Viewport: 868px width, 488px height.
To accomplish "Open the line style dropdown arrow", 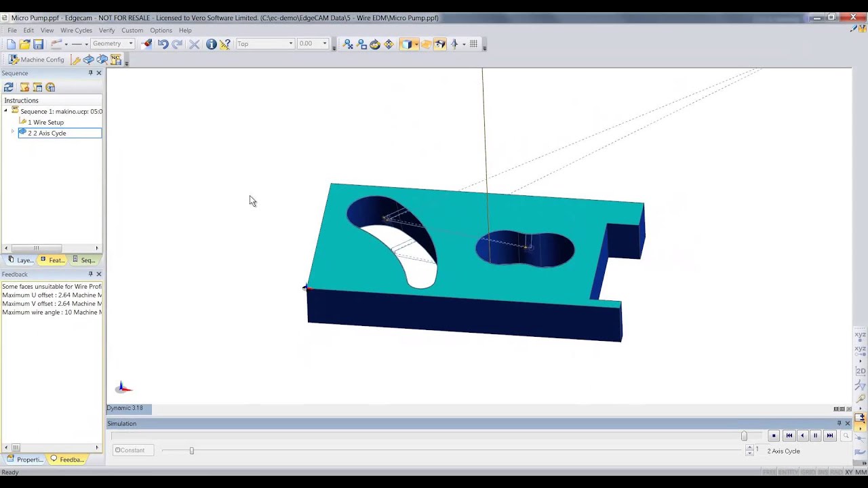I will pos(86,44).
